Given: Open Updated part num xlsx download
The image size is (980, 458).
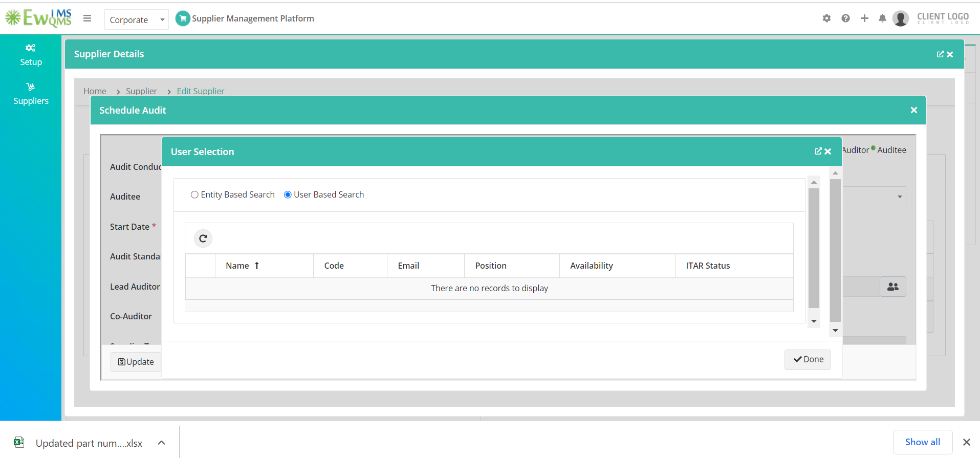Looking at the screenshot, I should click(x=89, y=443).
